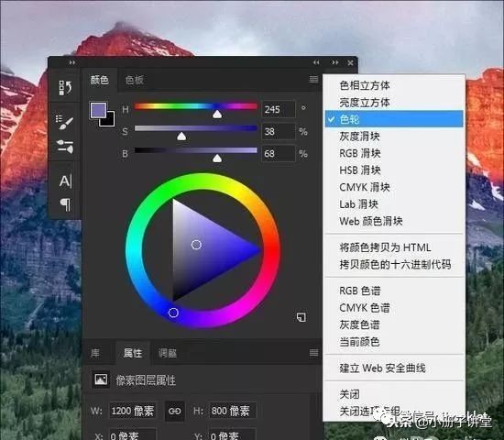Screen dimensions: 504x440
Task: Click the triangle color picker marker
Action: pos(196,245)
